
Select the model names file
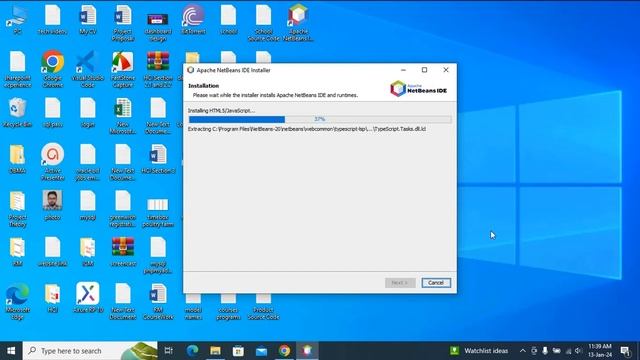coord(193,308)
